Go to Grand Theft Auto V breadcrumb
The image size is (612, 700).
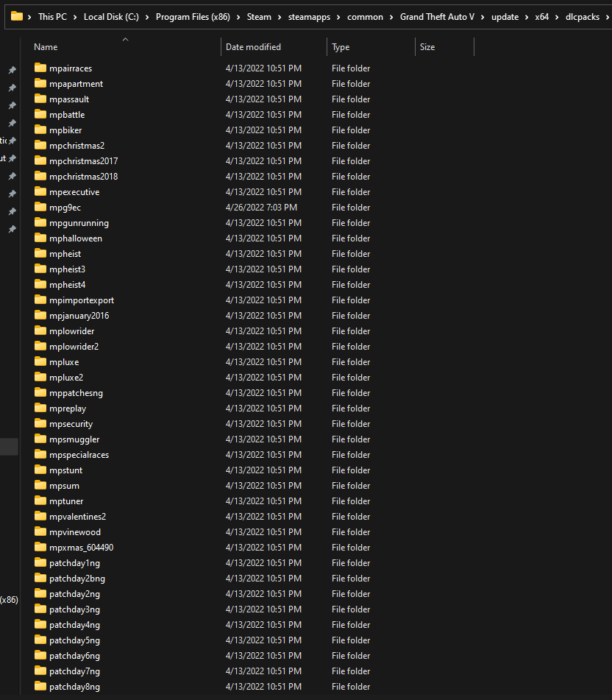(x=437, y=17)
